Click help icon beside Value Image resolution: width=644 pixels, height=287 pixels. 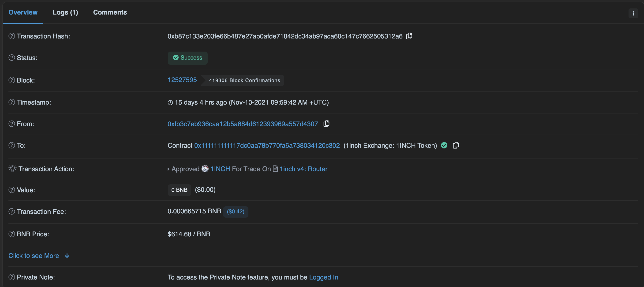coord(12,190)
